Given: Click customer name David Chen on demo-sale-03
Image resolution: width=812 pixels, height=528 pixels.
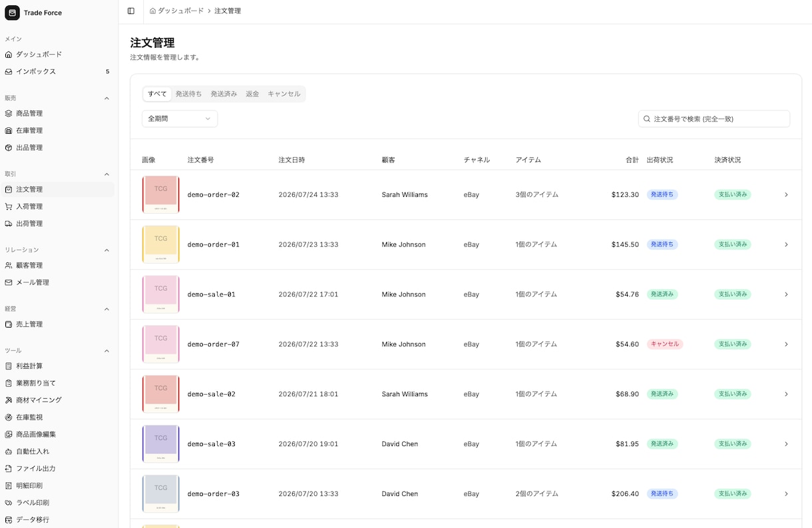Looking at the screenshot, I should click(400, 444).
